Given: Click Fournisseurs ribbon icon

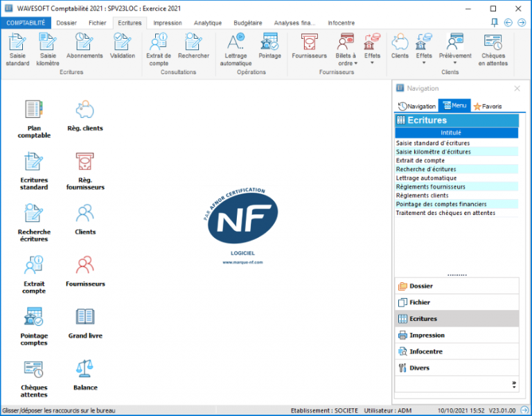Looking at the screenshot, I should [309, 46].
